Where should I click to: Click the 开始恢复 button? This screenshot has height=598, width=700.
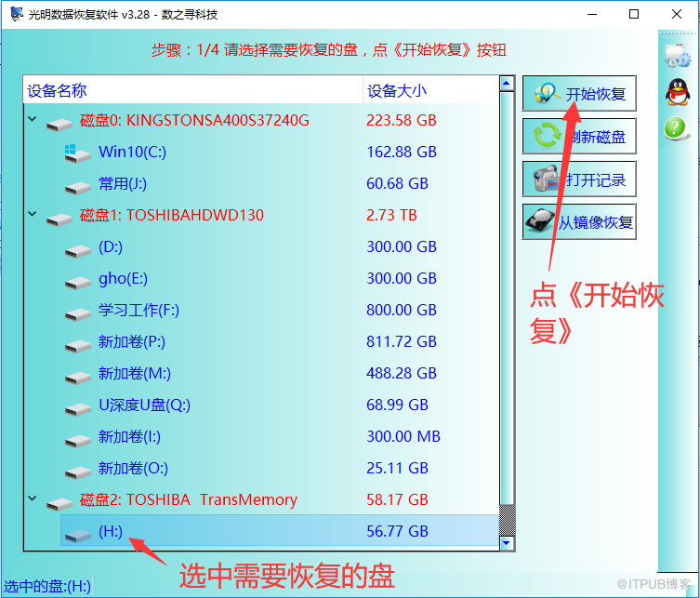579,93
